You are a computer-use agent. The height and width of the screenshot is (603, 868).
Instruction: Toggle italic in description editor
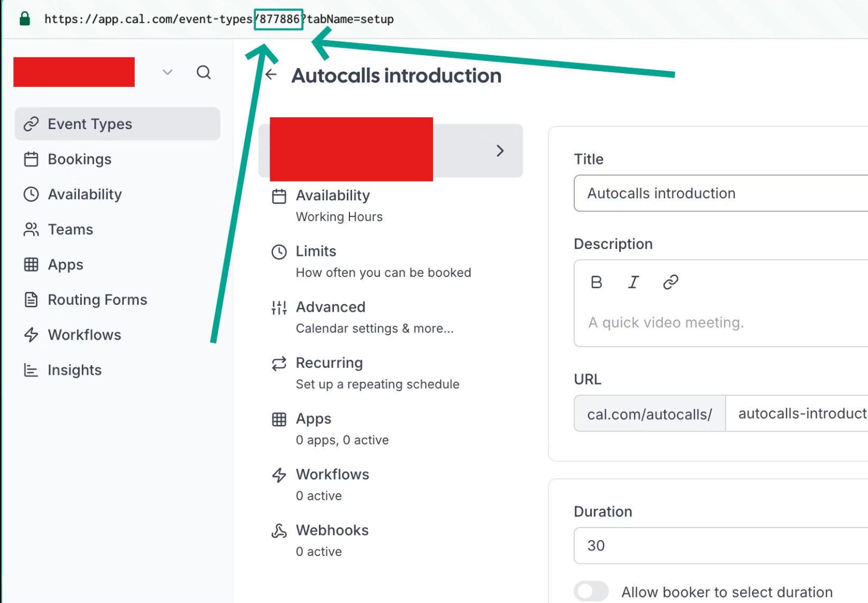[633, 282]
